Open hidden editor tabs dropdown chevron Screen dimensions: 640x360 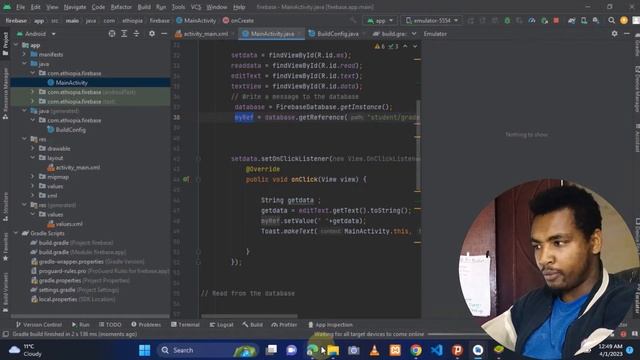(x=414, y=34)
